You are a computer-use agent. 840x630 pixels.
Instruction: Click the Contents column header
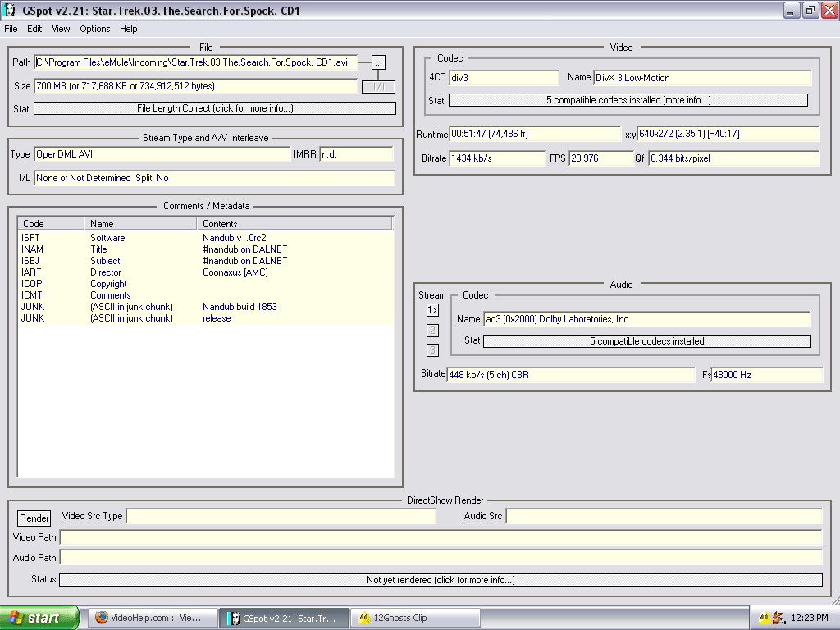[294, 223]
